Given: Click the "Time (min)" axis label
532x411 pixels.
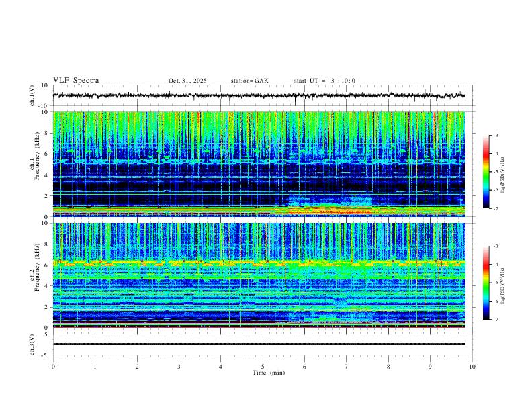Looking at the screenshot, I should coord(269,373).
